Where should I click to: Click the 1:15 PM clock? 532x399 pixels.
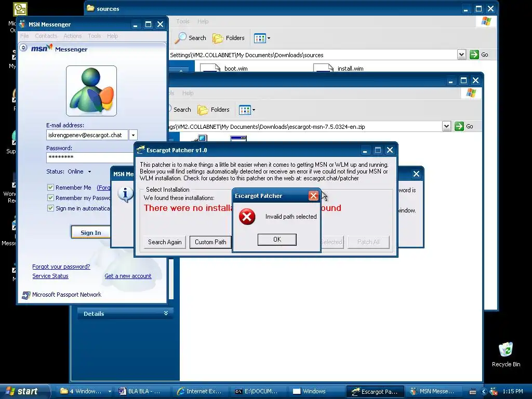(x=513, y=391)
